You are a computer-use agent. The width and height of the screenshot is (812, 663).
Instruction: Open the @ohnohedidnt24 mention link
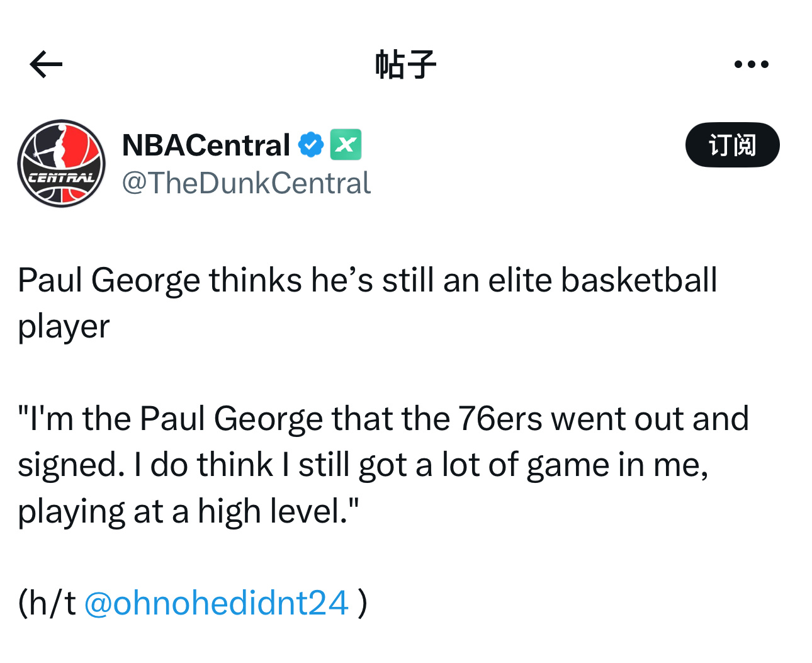pyautogui.click(x=216, y=603)
